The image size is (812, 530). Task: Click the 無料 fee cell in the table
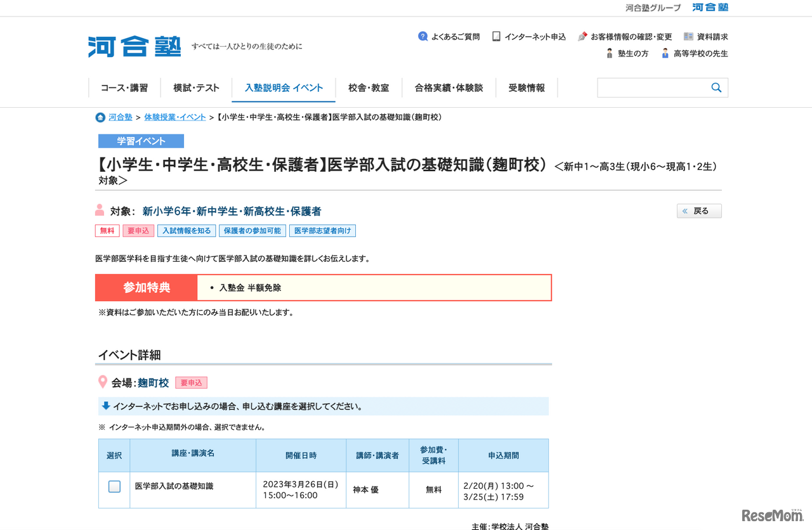pyautogui.click(x=434, y=490)
